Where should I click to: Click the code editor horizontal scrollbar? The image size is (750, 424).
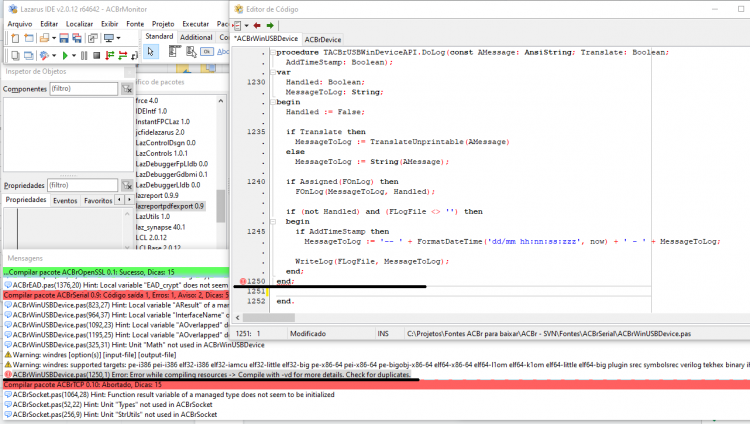[x=269, y=317]
